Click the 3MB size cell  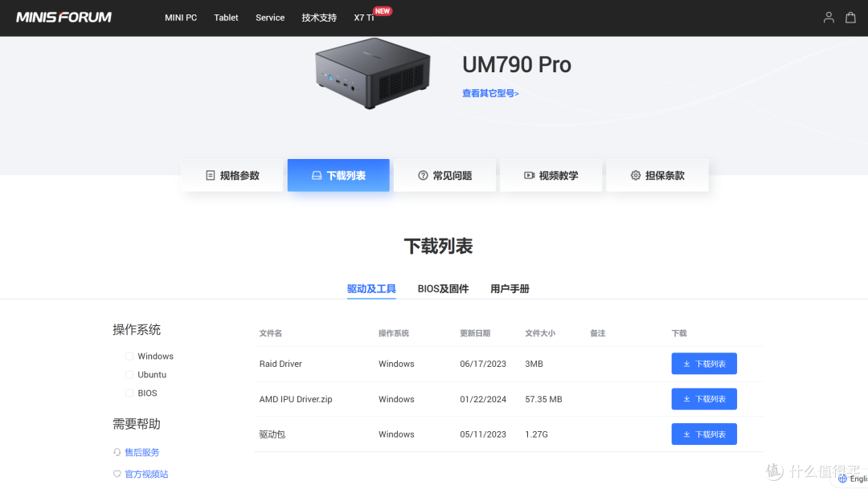pos(534,364)
